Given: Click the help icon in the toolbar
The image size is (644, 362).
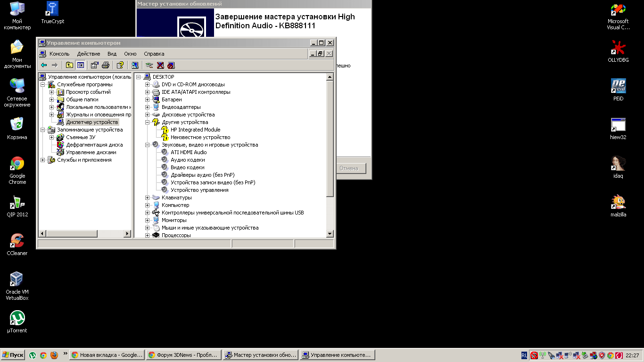Looking at the screenshot, I should pyautogui.click(x=120, y=65).
